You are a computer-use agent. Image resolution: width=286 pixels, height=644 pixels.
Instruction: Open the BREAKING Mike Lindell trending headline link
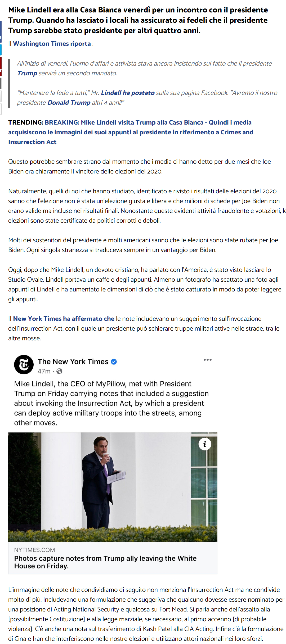coord(131,132)
